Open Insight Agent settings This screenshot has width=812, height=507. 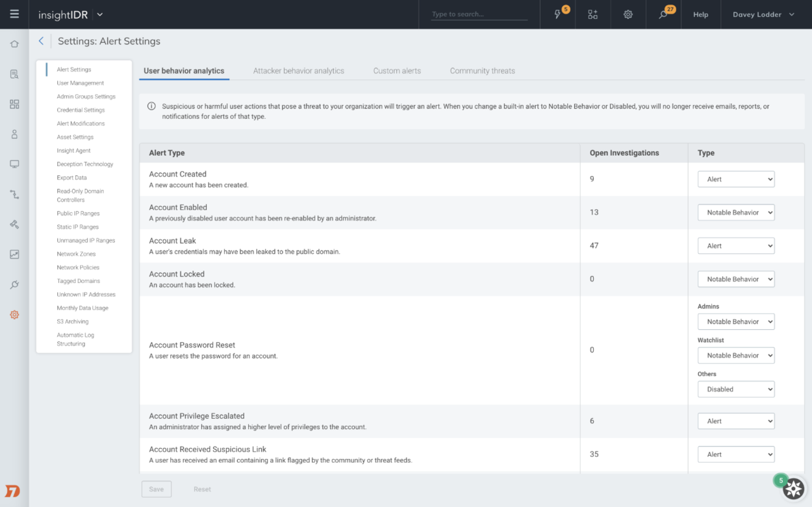pos(74,151)
